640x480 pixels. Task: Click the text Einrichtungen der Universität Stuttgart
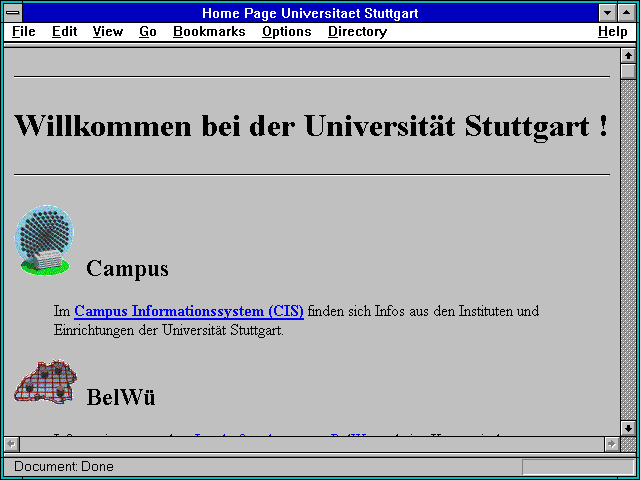pos(169,330)
